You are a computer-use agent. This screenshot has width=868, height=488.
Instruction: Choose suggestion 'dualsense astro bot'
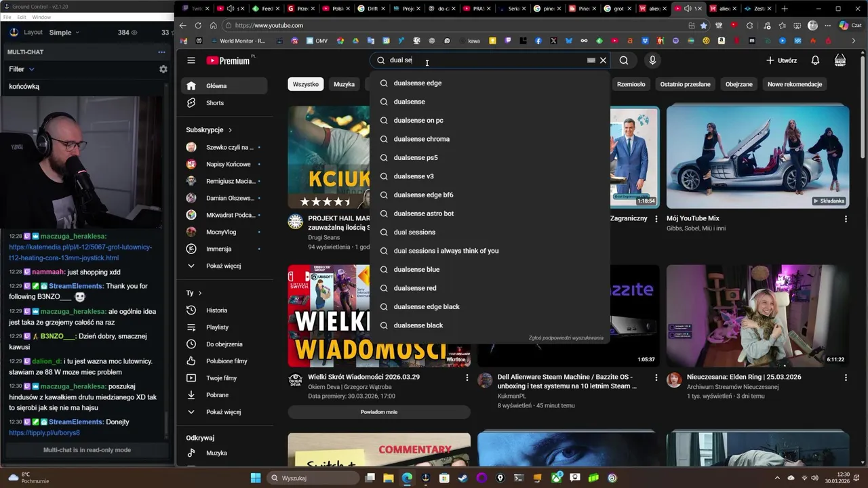pyautogui.click(x=490, y=213)
